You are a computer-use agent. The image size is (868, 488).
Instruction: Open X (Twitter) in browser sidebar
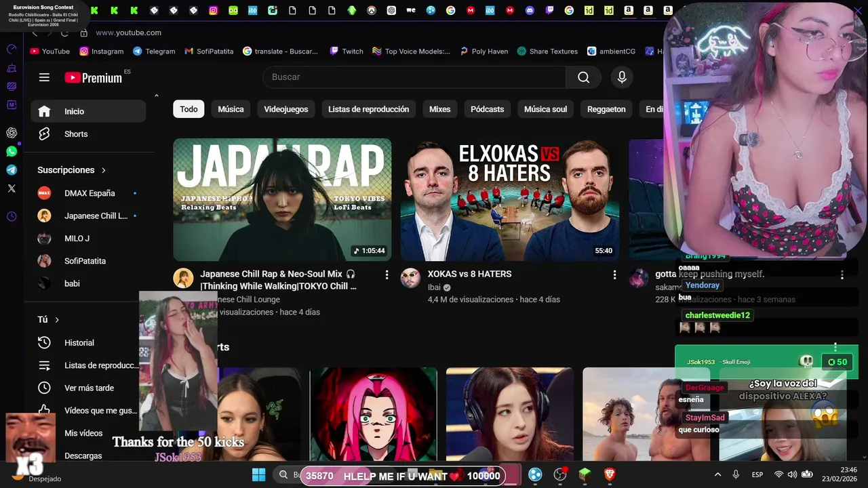tap(12, 188)
